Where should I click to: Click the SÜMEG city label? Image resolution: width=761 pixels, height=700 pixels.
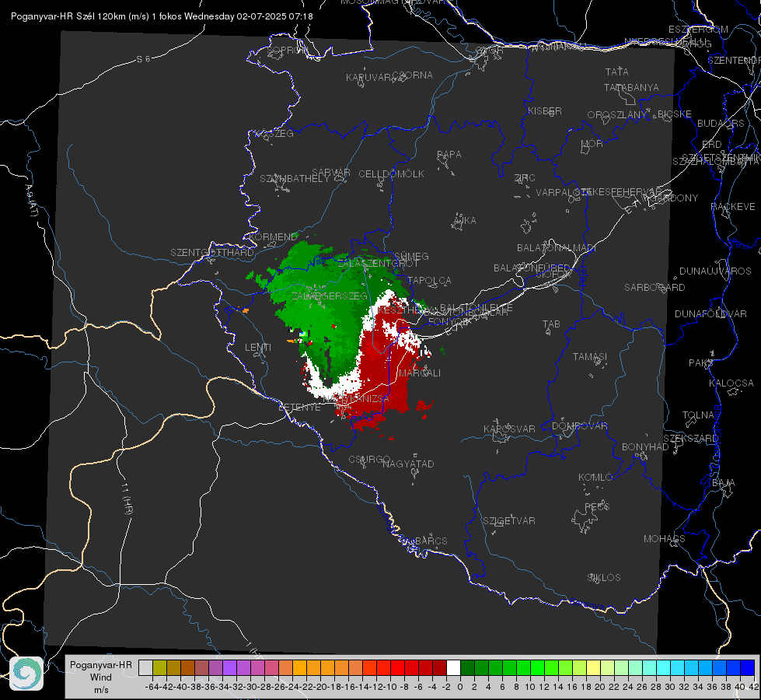coord(411,257)
